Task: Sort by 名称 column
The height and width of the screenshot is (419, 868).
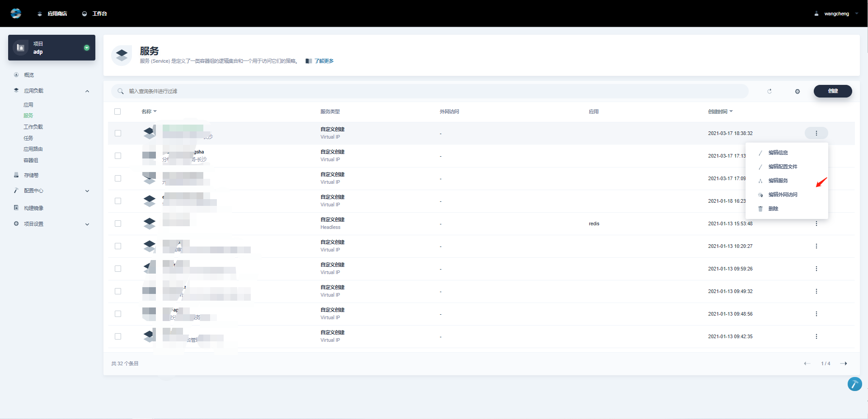Action: pos(149,112)
